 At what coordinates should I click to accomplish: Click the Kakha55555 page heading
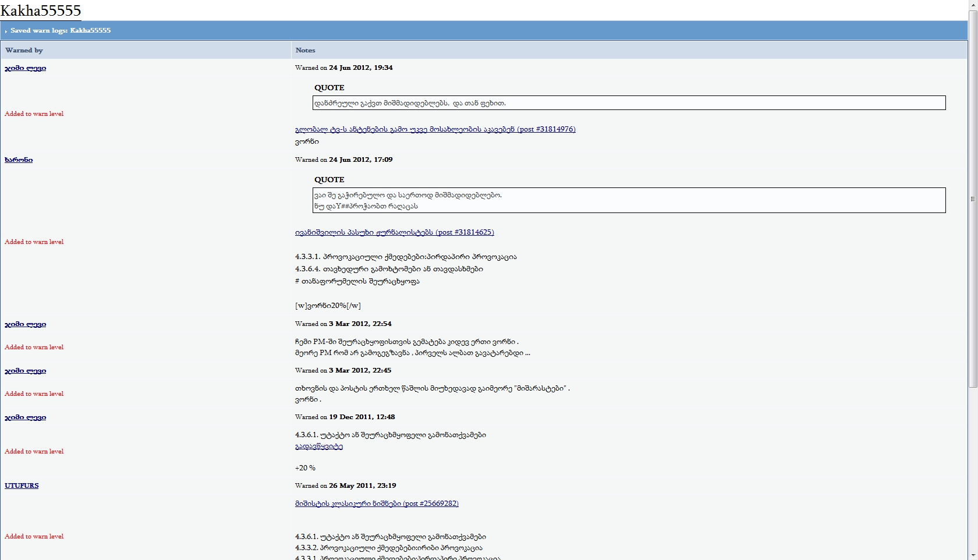[41, 10]
